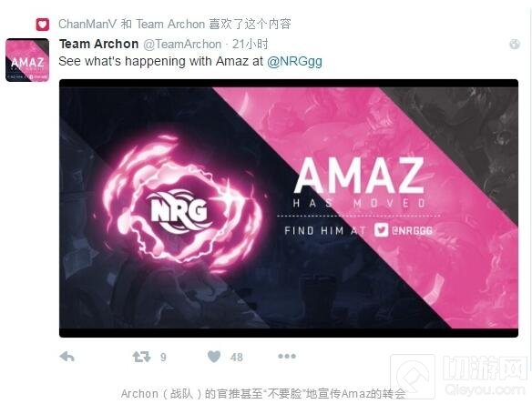Click the globe icon beside the tweet
This screenshot has width=532, height=404.
coord(515,44)
